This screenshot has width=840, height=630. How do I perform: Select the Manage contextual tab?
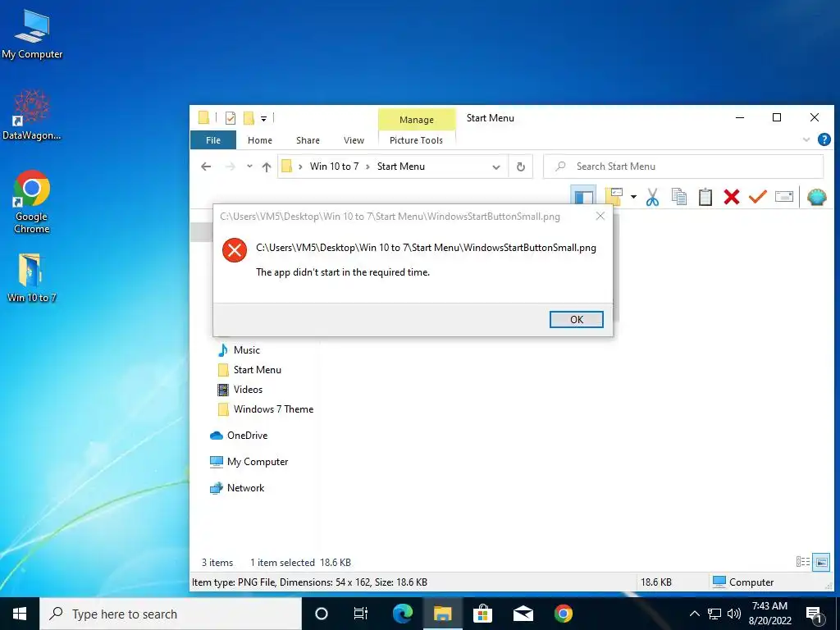tap(416, 120)
